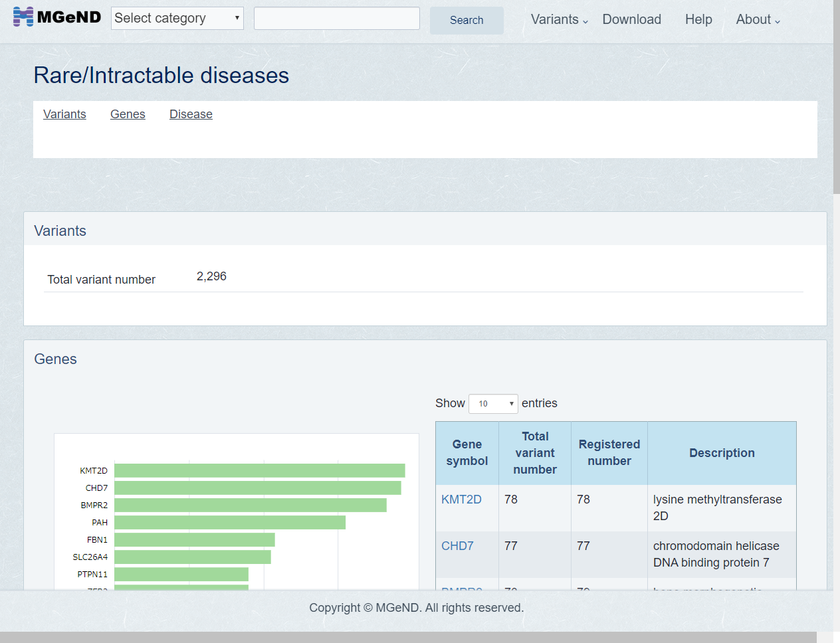
Task: Sort by Registered number column header
Action: (609, 453)
